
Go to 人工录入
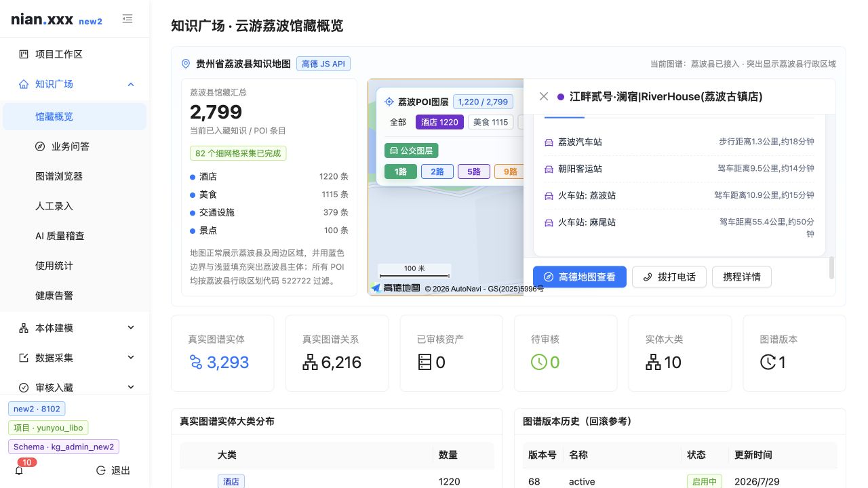coord(75,206)
